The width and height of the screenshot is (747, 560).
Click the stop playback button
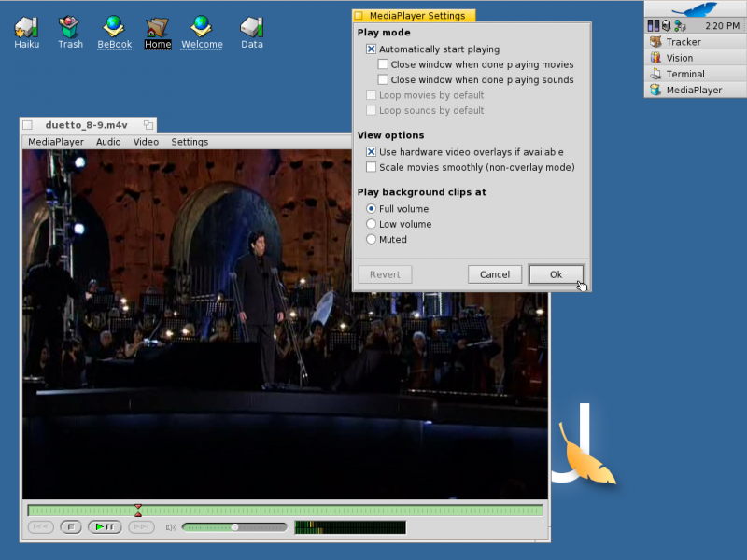point(71,527)
